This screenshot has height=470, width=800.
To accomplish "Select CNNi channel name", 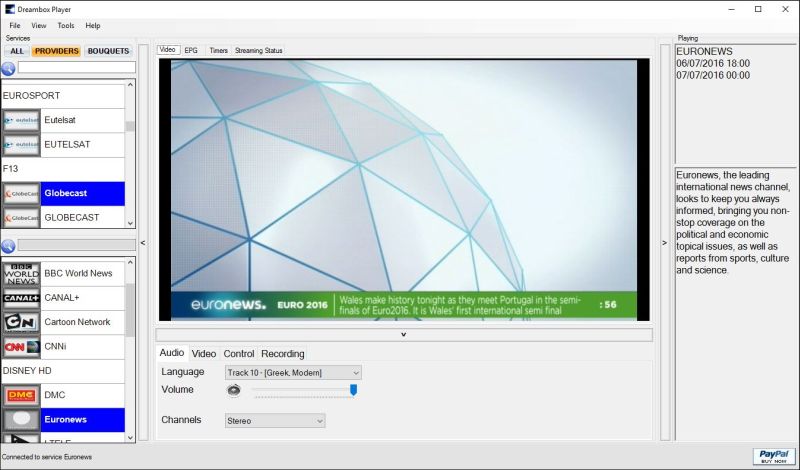I will pyautogui.click(x=55, y=347).
